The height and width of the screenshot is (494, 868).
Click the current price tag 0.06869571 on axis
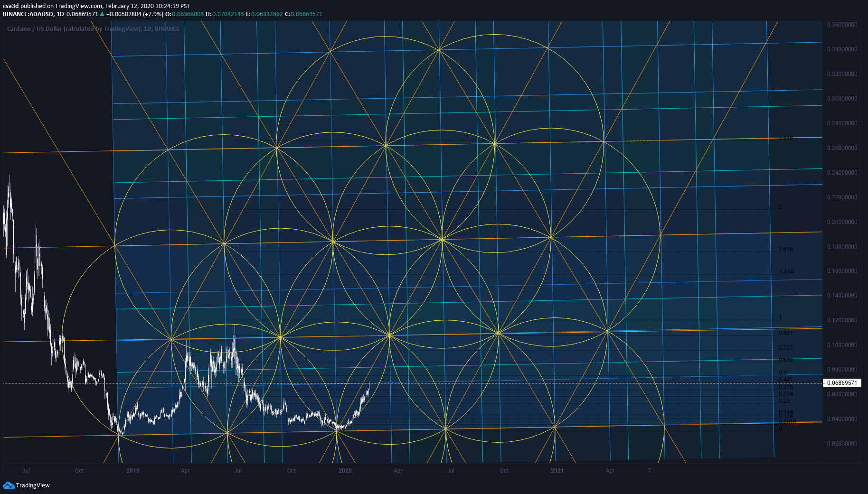[x=842, y=382]
